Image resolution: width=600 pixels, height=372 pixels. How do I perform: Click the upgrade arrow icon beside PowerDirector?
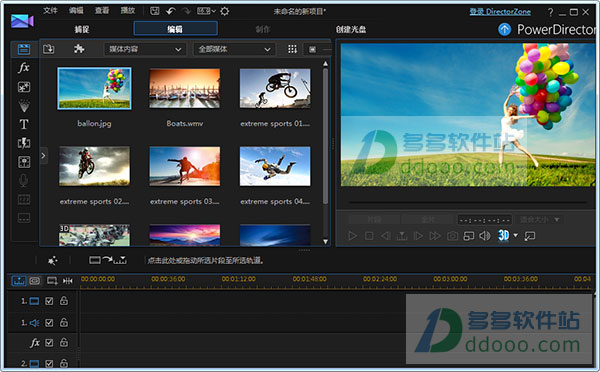tap(504, 29)
